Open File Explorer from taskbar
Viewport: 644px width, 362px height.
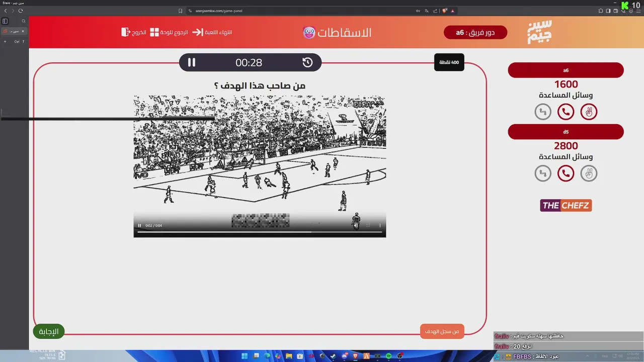(x=289, y=356)
